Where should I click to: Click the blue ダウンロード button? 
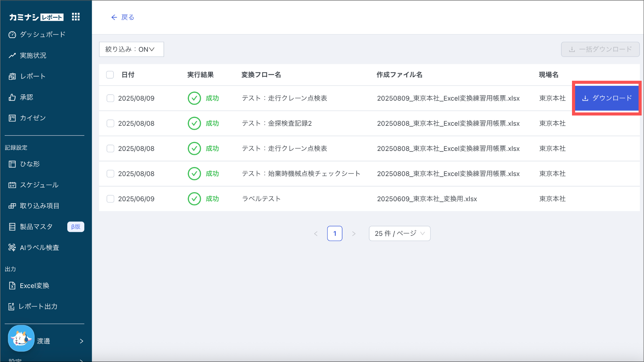point(607,98)
